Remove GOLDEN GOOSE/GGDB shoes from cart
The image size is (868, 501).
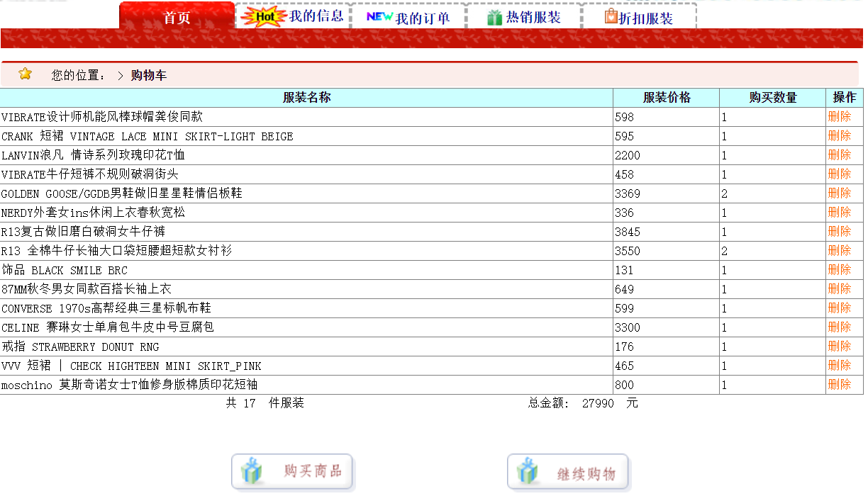pyautogui.click(x=840, y=193)
